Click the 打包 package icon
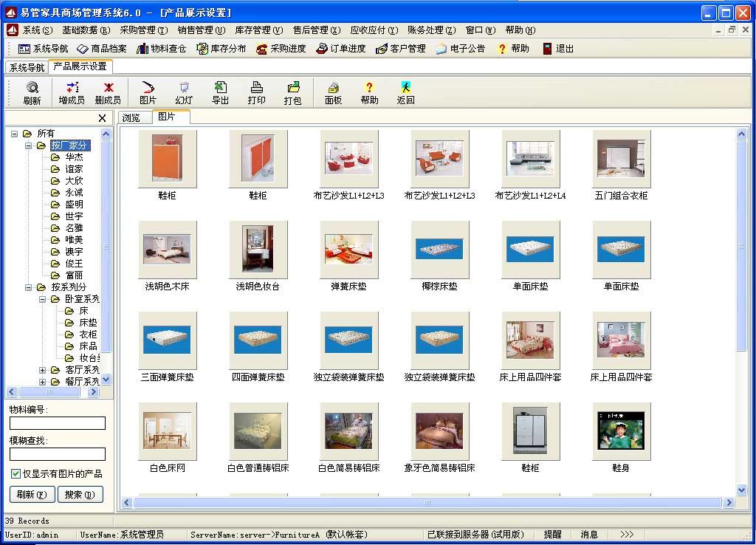Image resolution: width=756 pixels, height=545 pixels. pyautogui.click(x=292, y=92)
